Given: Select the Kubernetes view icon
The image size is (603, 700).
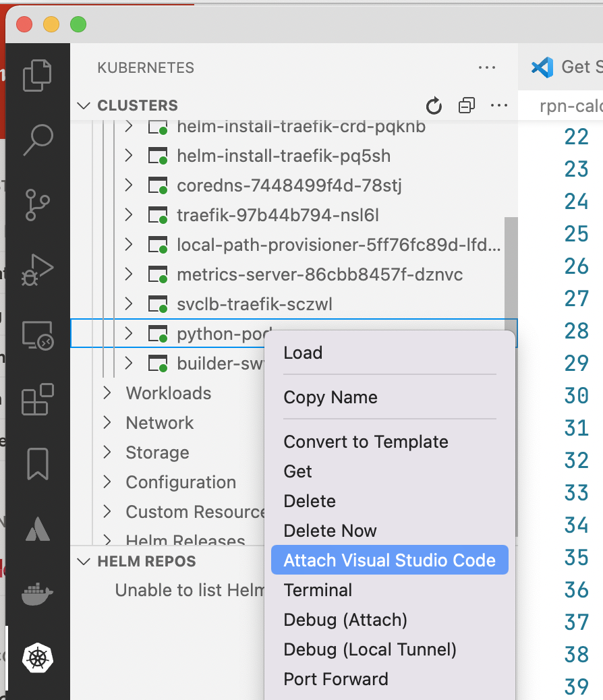Looking at the screenshot, I should pos(38,658).
